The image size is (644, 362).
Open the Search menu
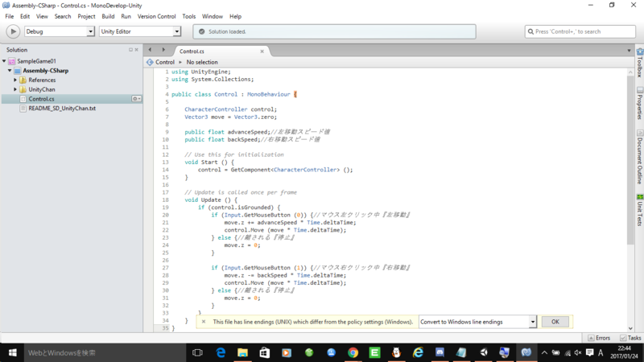(x=63, y=16)
